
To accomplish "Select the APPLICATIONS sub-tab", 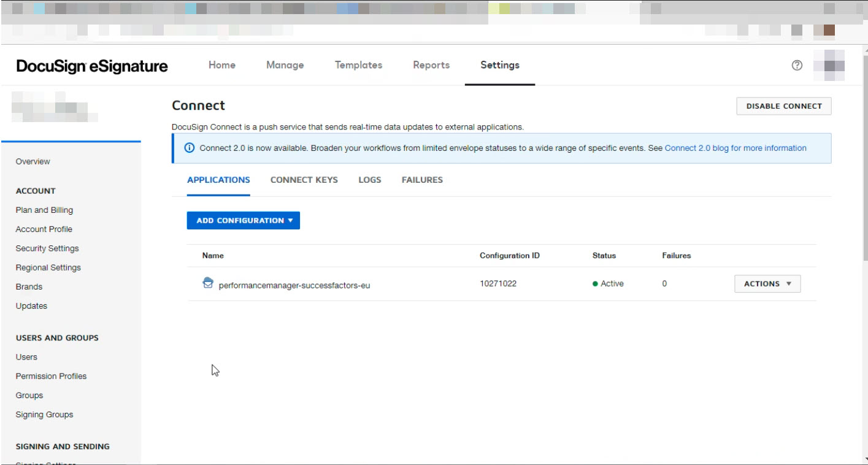I will (x=218, y=180).
